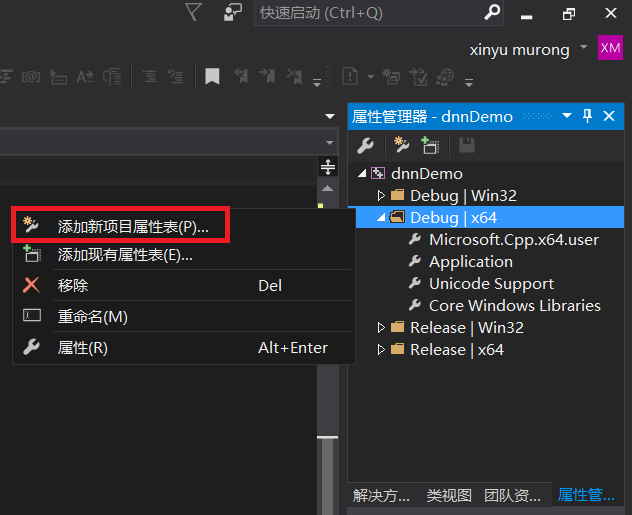Click the toolbar icon right of the A-arrow icon

tap(112, 76)
